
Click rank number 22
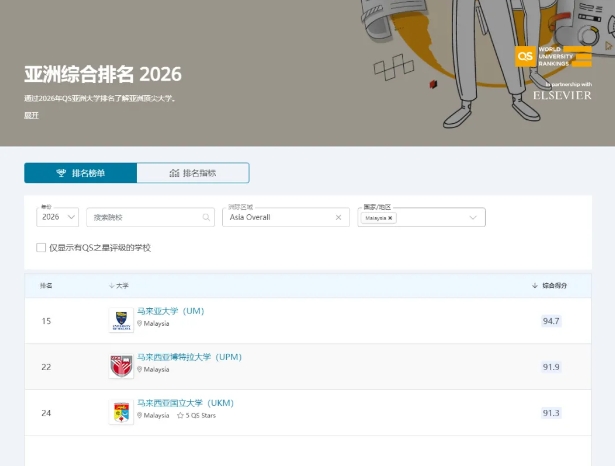[46, 367]
